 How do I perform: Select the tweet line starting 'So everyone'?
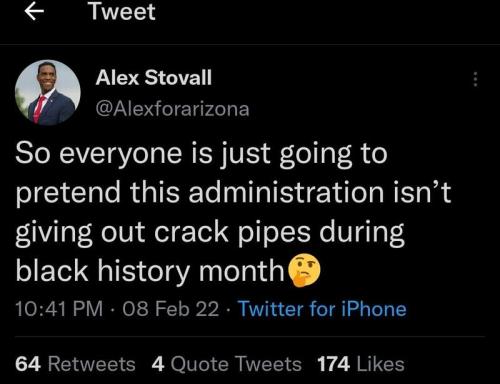click(201, 155)
